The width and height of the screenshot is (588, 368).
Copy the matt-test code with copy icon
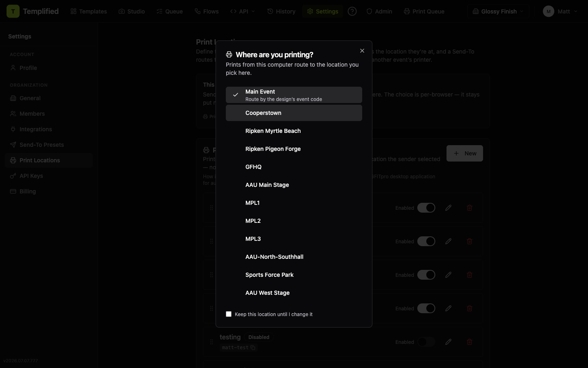[x=253, y=348]
